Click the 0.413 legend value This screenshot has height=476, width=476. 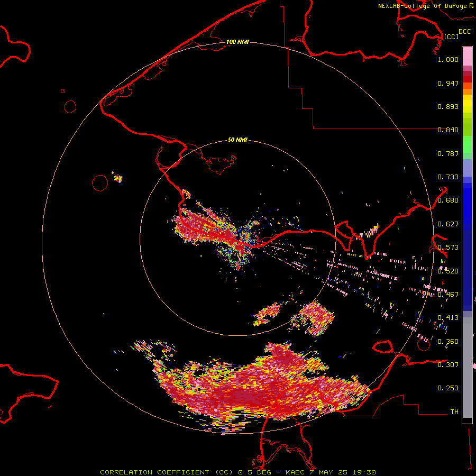click(448, 318)
